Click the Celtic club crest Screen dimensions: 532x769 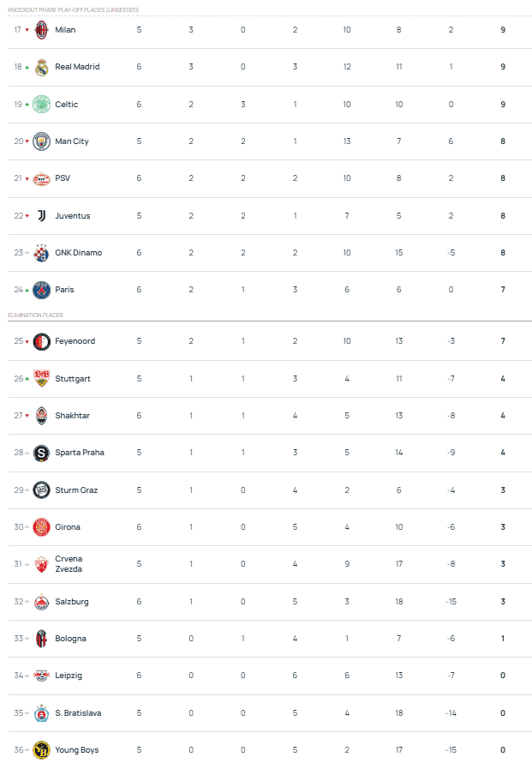tap(41, 104)
